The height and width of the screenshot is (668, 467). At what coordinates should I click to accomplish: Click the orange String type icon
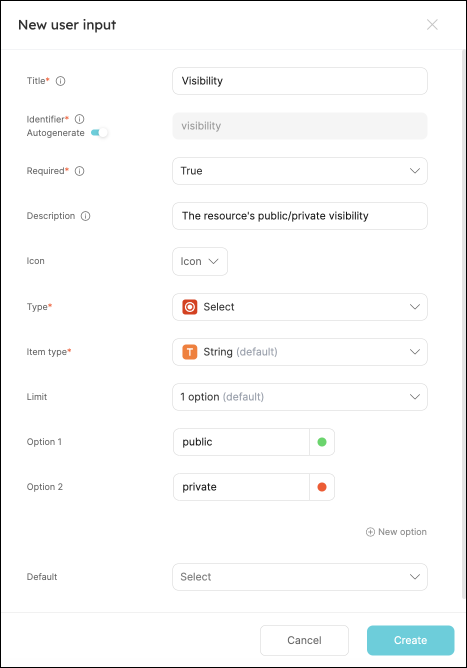coord(190,352)
